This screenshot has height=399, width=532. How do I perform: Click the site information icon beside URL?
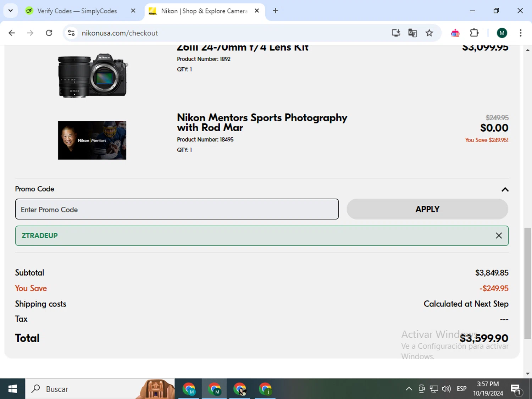[x=71, y=33]
